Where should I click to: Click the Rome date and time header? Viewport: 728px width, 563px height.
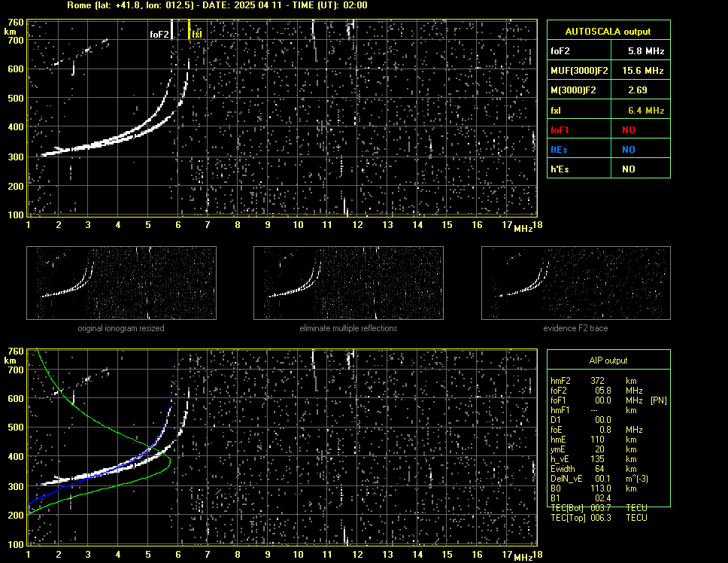pyautogui.click(x=217, y=5)
